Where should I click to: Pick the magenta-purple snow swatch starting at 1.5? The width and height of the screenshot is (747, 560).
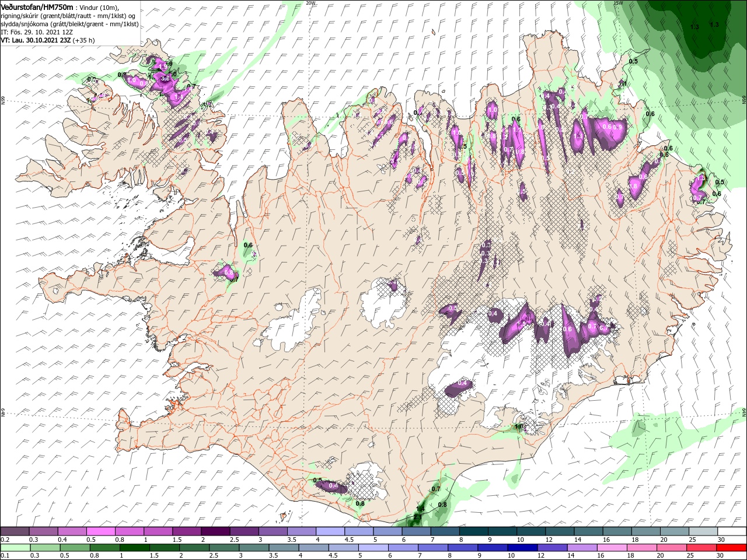187,531
